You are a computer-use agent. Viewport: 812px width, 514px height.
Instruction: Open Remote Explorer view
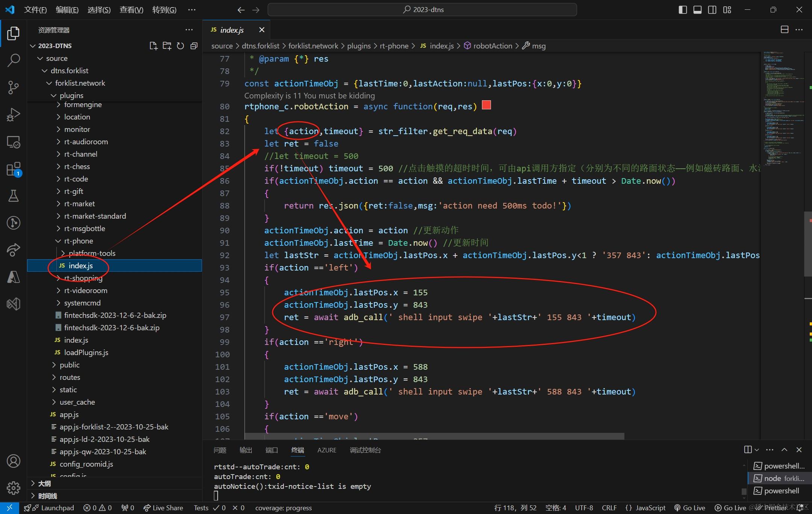pos(14,142)
